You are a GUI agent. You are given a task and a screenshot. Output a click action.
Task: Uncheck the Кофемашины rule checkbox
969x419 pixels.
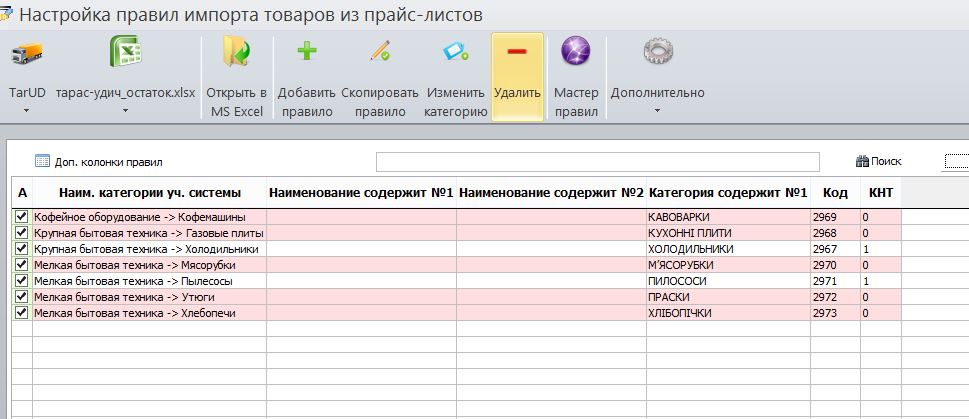[22, 217]
